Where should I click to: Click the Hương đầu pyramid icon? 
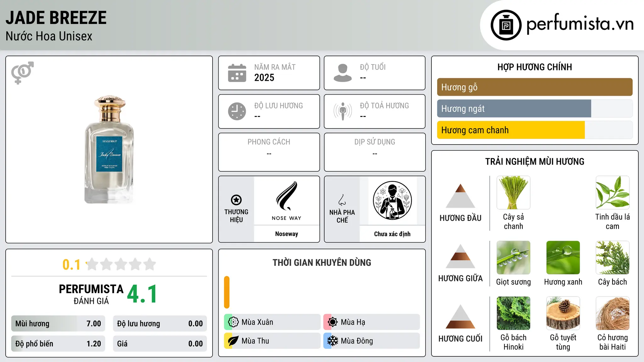(460, 196)
